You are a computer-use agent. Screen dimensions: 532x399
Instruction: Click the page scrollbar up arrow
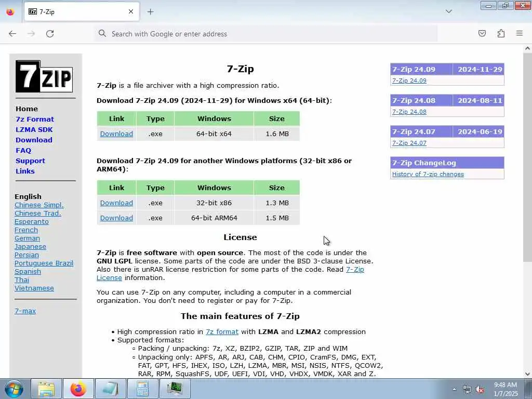pyautogui.click(x=527, y=48)
